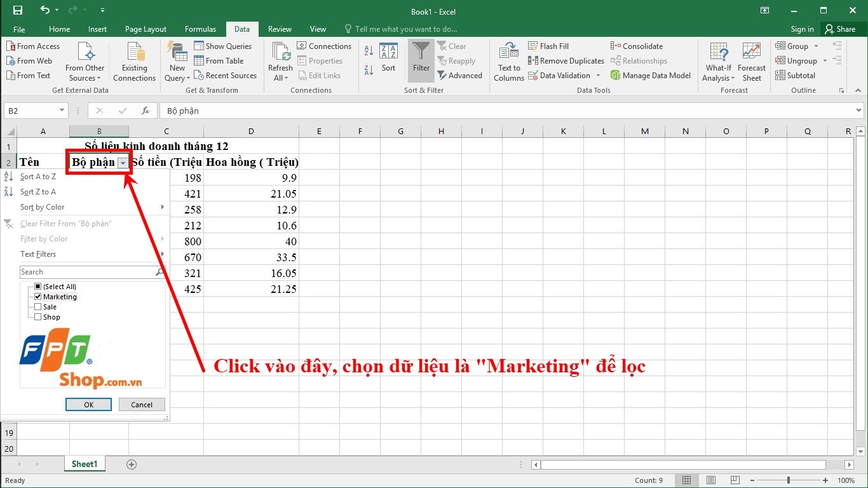Select Sort A to Z menu item

pos(85,177)
